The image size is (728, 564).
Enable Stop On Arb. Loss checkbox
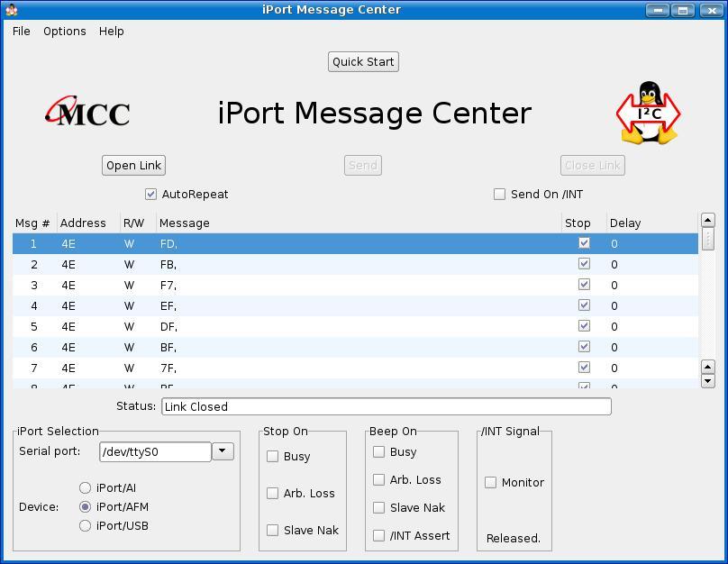pos(272,493)
